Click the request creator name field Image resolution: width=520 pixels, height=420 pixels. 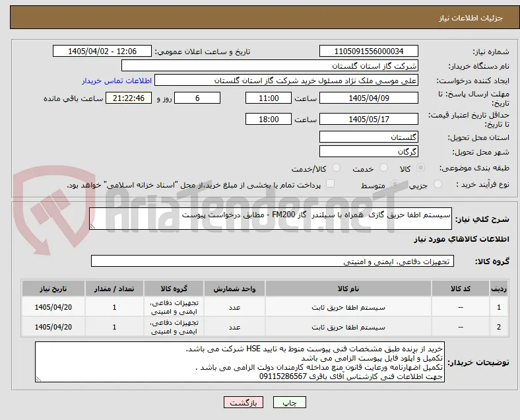tap(286, 81)
